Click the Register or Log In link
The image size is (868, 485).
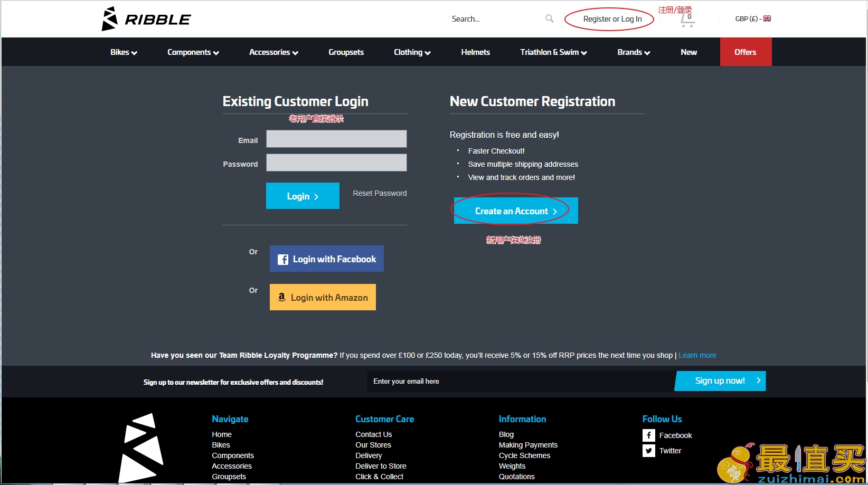[612, 19]
